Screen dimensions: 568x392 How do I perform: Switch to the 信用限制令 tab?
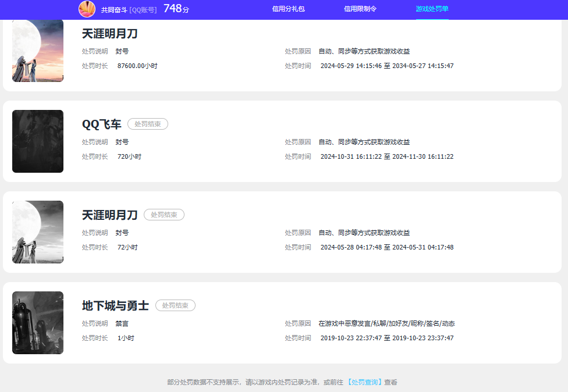[360, 9]
